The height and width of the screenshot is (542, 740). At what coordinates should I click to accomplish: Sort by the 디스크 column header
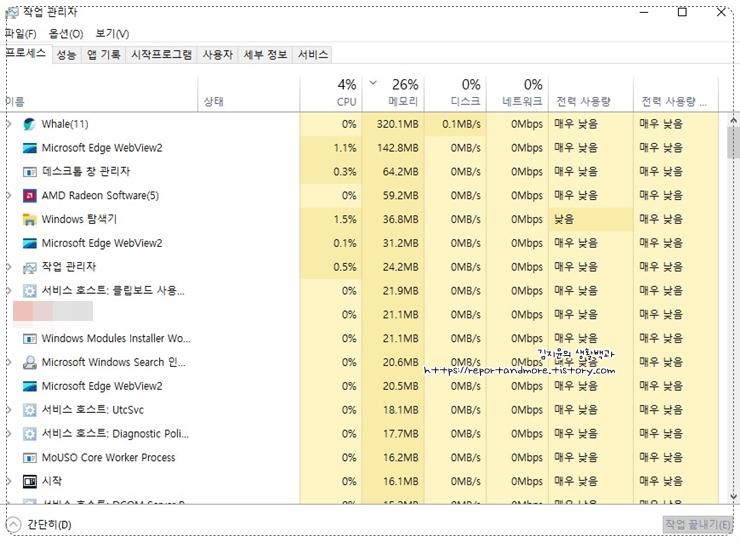coord(456,93)
